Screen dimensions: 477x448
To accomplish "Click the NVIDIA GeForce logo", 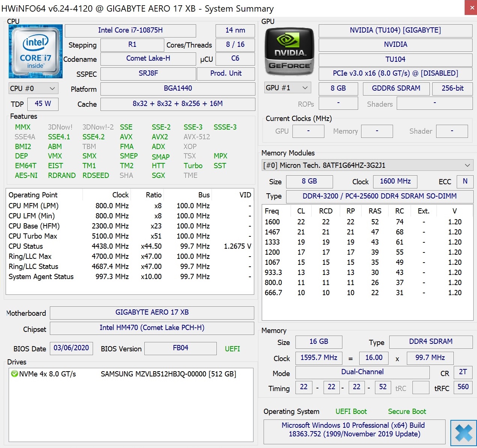I will (x=289, y=51).
